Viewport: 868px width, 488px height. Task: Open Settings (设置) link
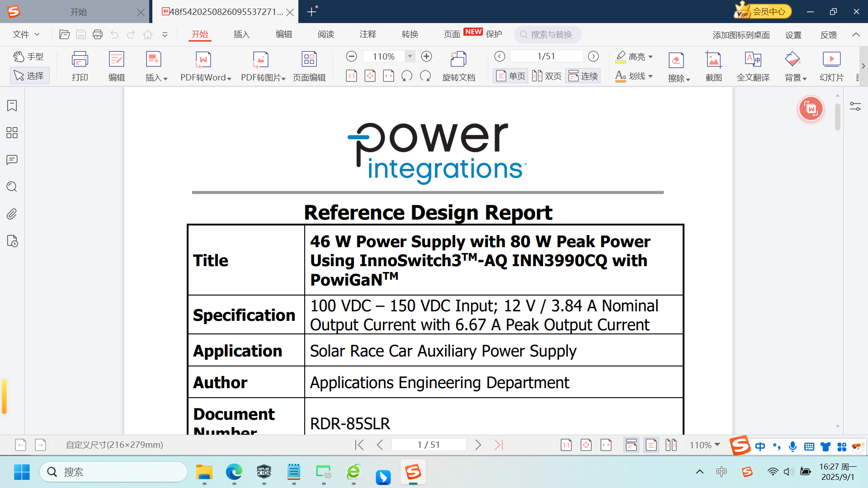pyautogui.click(x=793, y=35)
